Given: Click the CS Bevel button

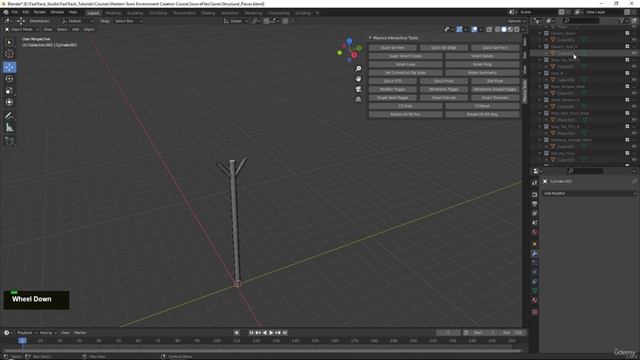Looking at the screenshot, I should [482, 106].
